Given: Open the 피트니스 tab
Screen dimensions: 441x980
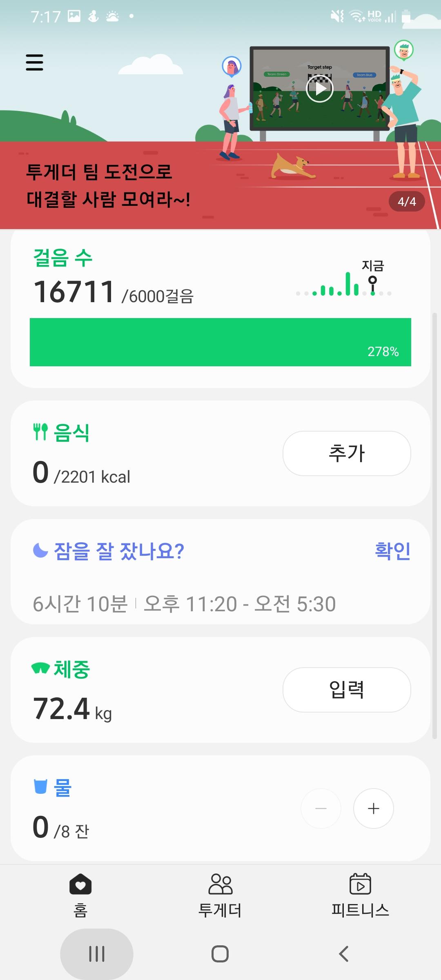Looking at the screenshot, I should [x=360, y=894].
